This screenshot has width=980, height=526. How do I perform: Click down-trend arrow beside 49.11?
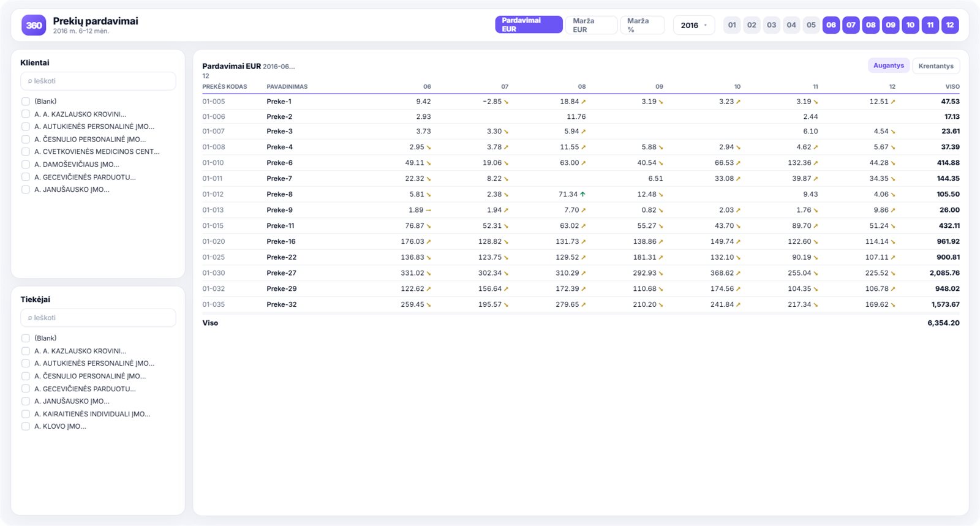428,163
